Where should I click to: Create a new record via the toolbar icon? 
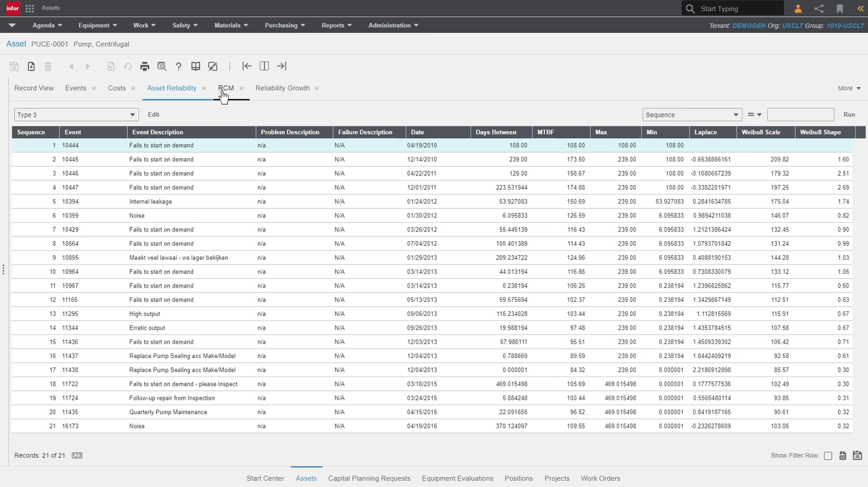click(x=31, y=66)
